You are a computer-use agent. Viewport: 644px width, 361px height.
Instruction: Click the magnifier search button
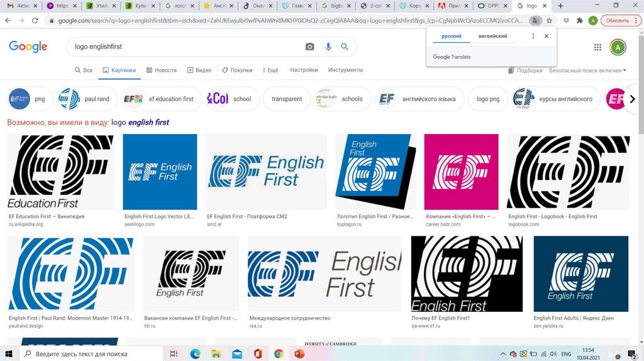345,47
